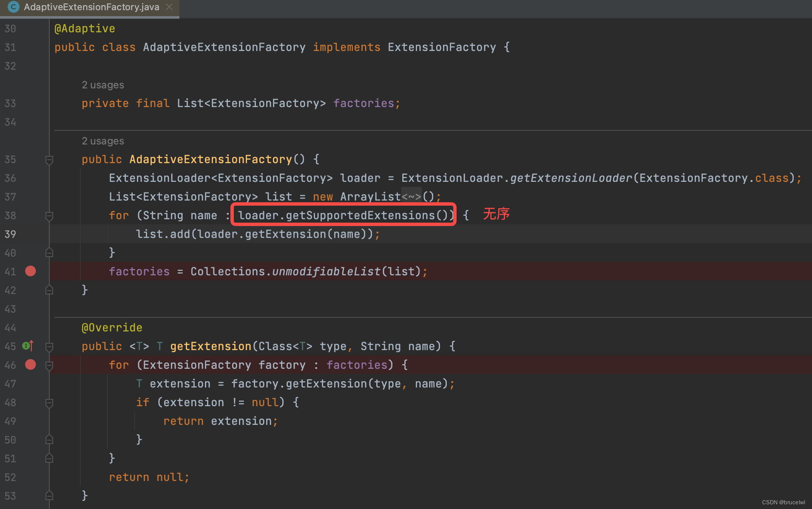
Task: Click AdaptiveExtensionFactory class name on line 31
Action: 224,47
